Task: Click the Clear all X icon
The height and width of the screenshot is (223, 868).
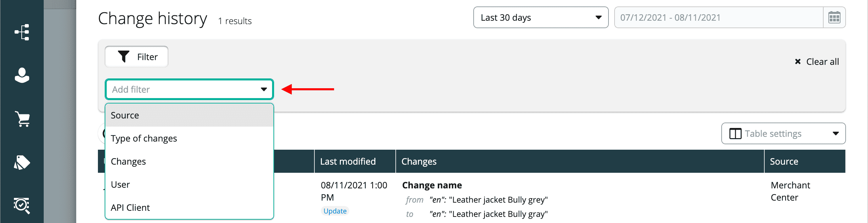Action: 798,61
